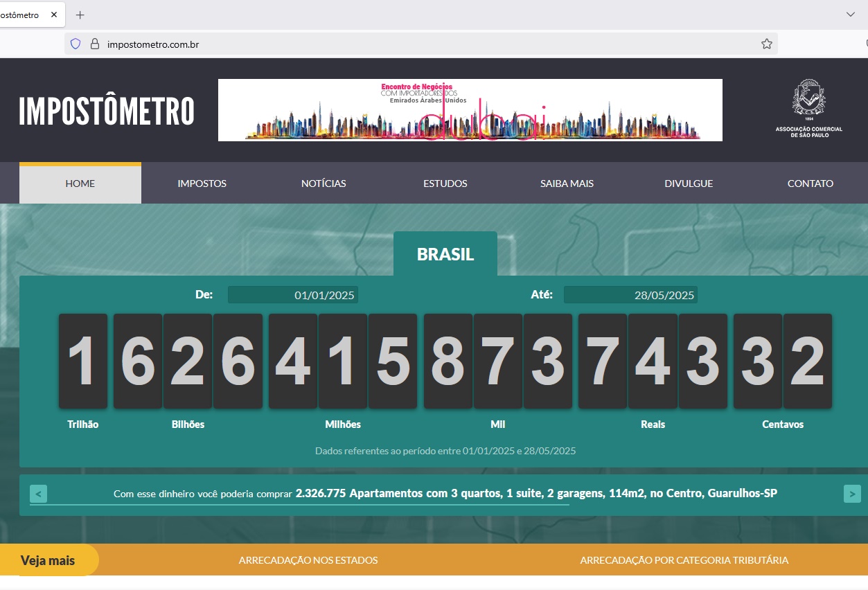Click the De: label text
This screenshot has width=868, height=590.
pyautogui.click(x=204, y=295)
